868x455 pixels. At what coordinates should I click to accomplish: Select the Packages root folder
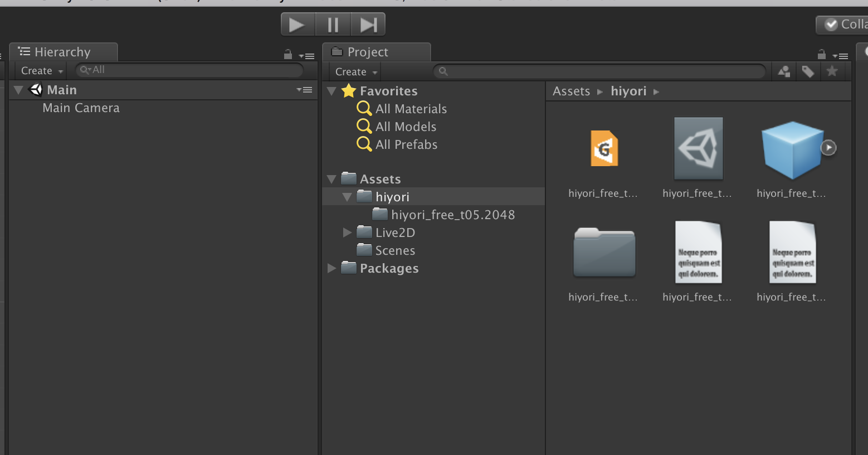coord(389,268)
